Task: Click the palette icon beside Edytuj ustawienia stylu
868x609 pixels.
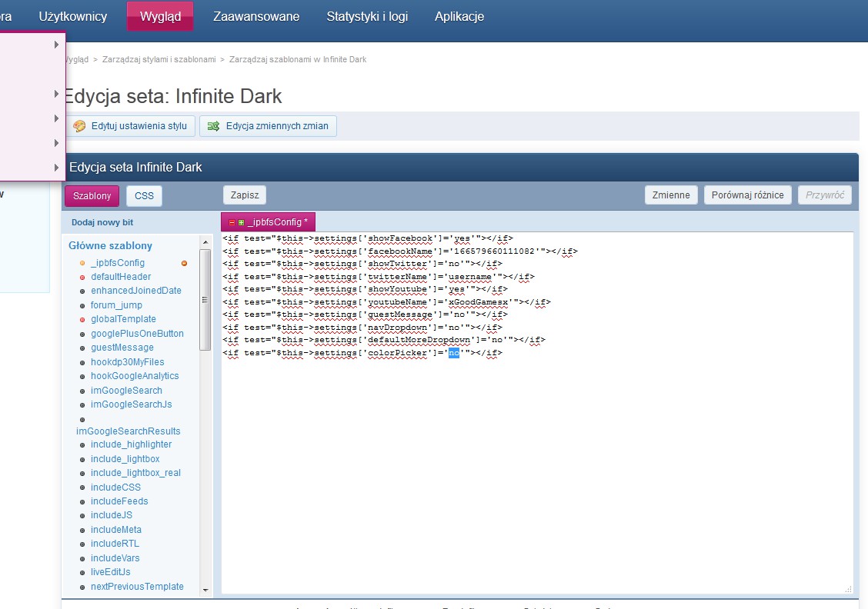Action: pos(79,126)
